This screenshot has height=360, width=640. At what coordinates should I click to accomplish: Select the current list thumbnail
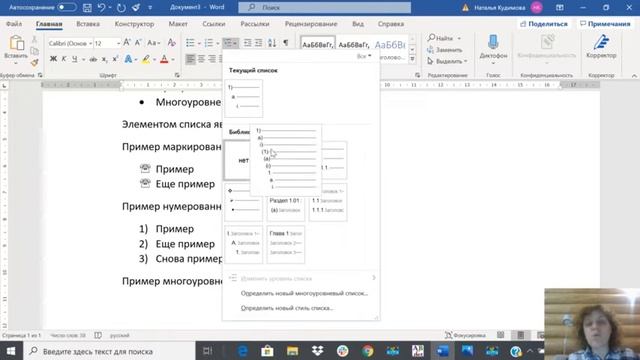point(244,98)
